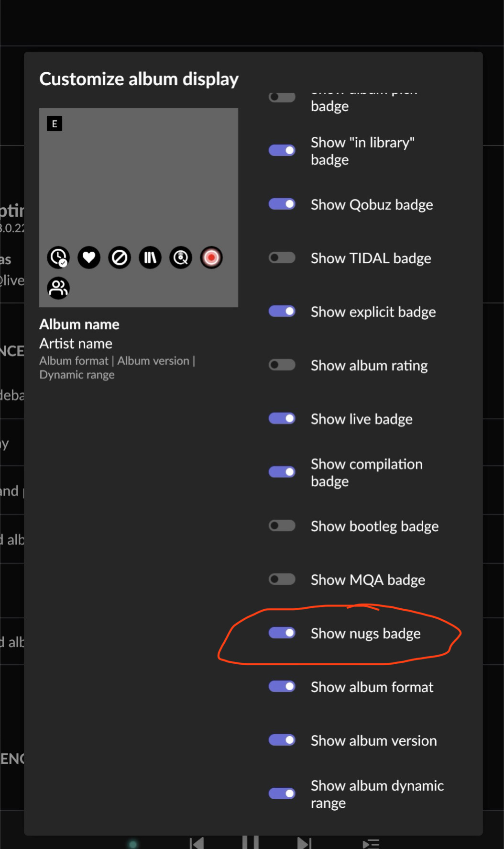Switch on Show bootleg badge
The image size is (504, 849).
pyautogui.click(x=282, y=526)
